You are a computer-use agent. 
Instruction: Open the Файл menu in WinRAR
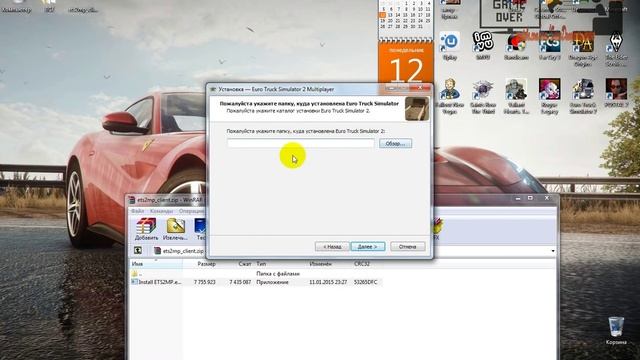(x=138, y=211)
